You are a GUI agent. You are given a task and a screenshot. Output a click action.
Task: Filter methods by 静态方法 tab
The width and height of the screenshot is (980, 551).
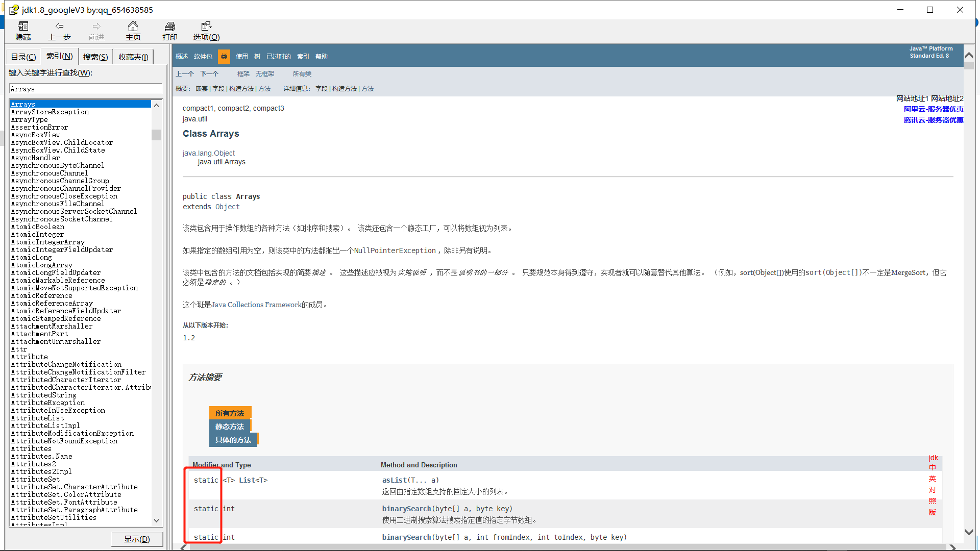[x=230, y=427]
